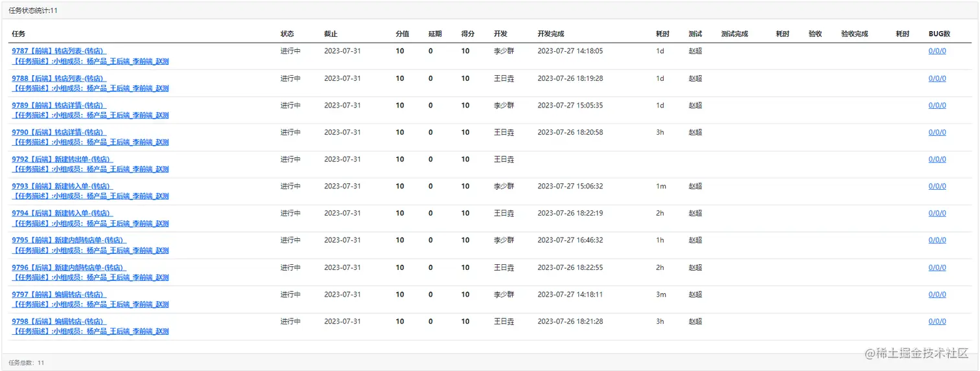Click the 任务描述 link under task 9787

pyautogui.click(x=90, y=61)
